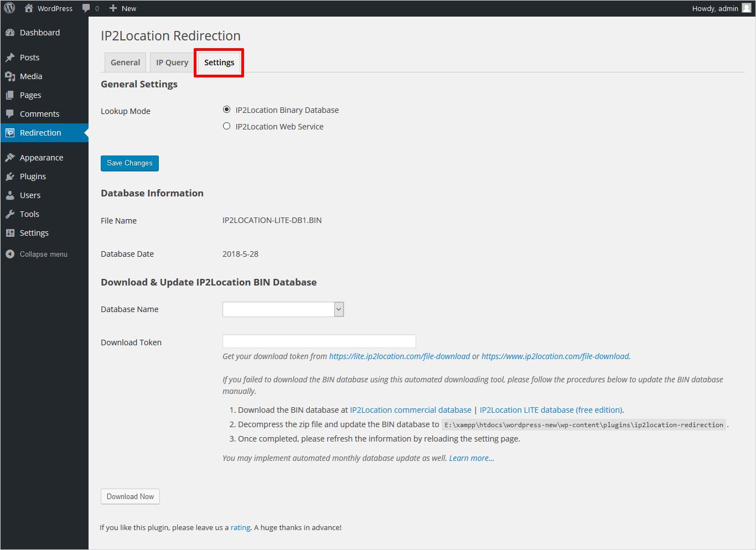The width and height of the screenshot is (756, 550).
Task: Open the Dashboard icon in sidebar
Action: point(10,33)
